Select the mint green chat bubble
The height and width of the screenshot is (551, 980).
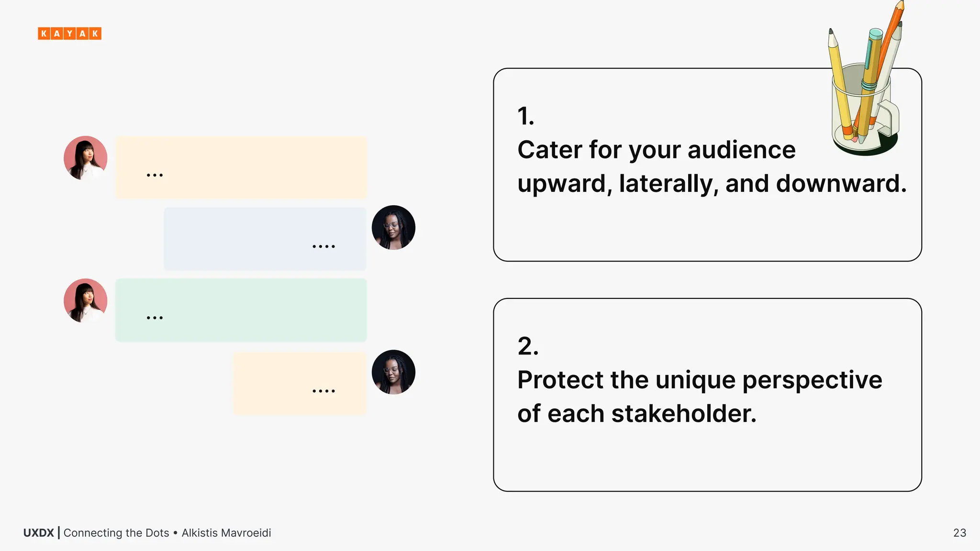coord(241,310)
